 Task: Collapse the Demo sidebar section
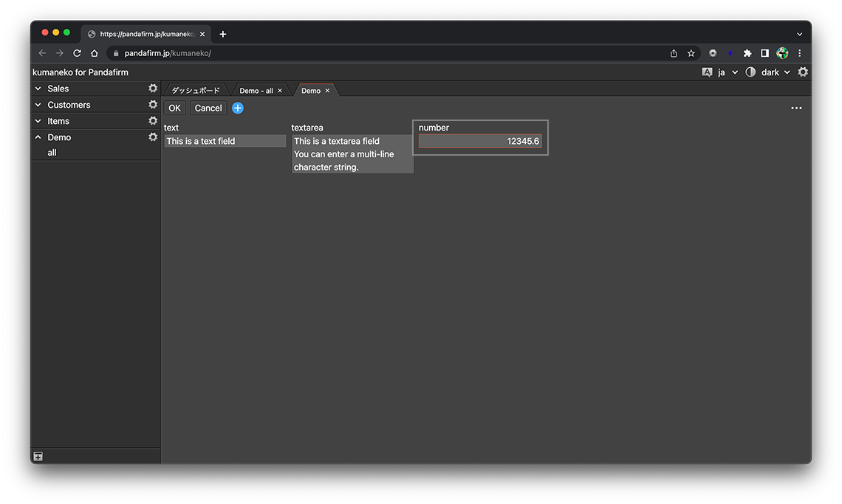click(38, 137)
